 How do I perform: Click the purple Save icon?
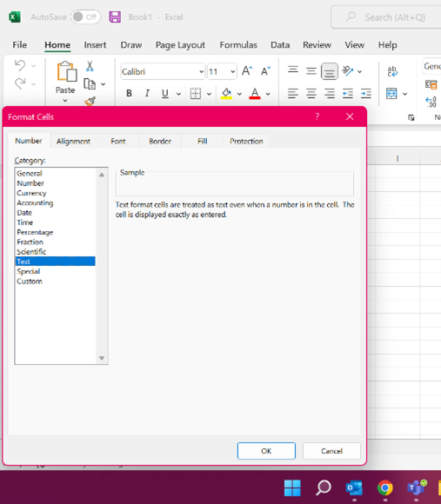(x=115, y=17)
